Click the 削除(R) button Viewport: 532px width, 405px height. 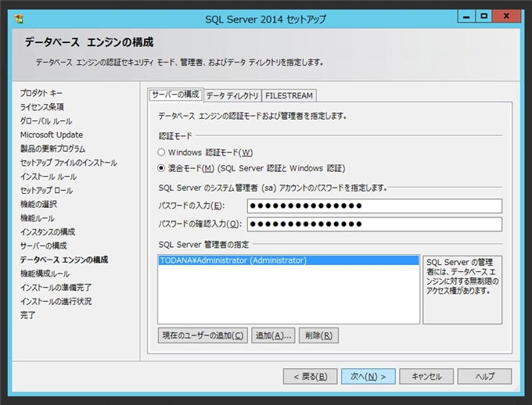coord(318,335)
